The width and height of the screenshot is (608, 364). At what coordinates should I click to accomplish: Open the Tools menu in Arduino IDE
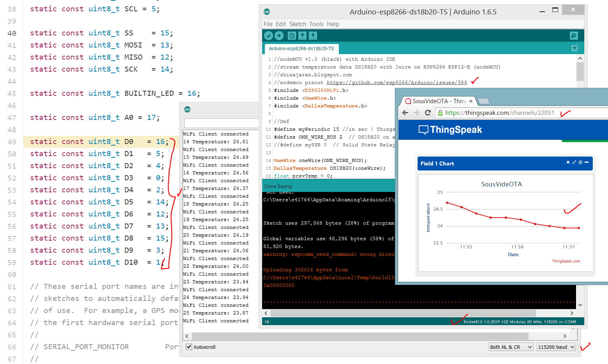pyautogui.click(x=316, y=24)
